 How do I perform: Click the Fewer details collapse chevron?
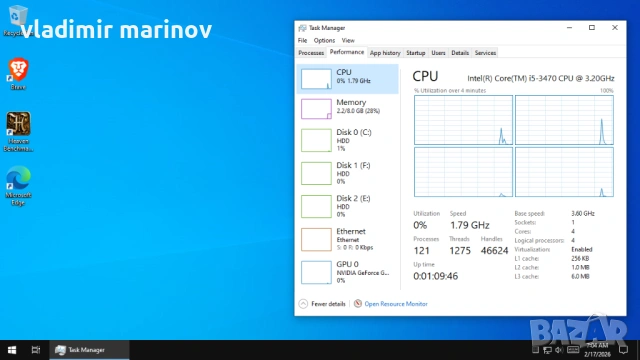tap(303, 304)
